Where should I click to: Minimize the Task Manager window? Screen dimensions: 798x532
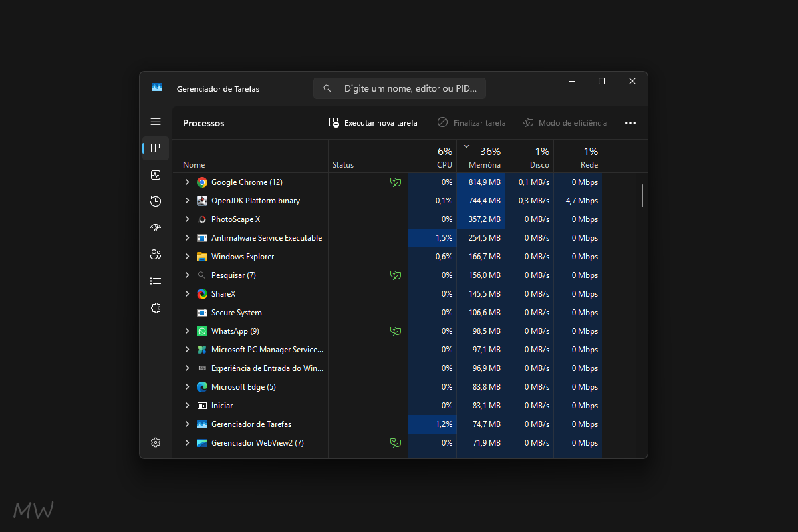pyautogui.click(x=571, y=81)
